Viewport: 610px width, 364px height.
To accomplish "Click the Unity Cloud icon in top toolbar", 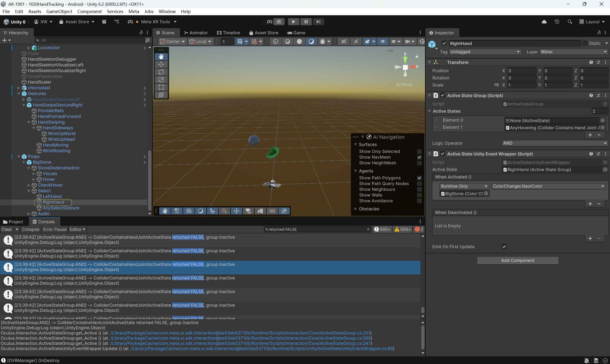I will point(544,22).
